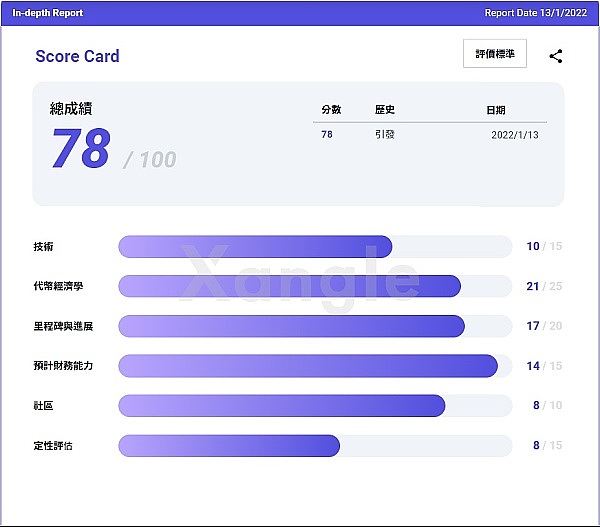Select the 定性評估 category label
This screenshot has width=600, height=527.
point(53,446)
